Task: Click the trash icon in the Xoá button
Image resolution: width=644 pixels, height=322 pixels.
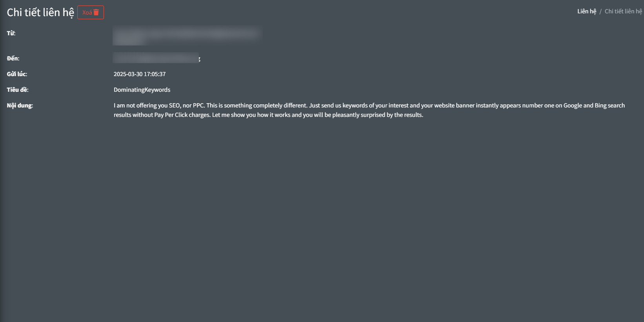Action: [96, 12]
